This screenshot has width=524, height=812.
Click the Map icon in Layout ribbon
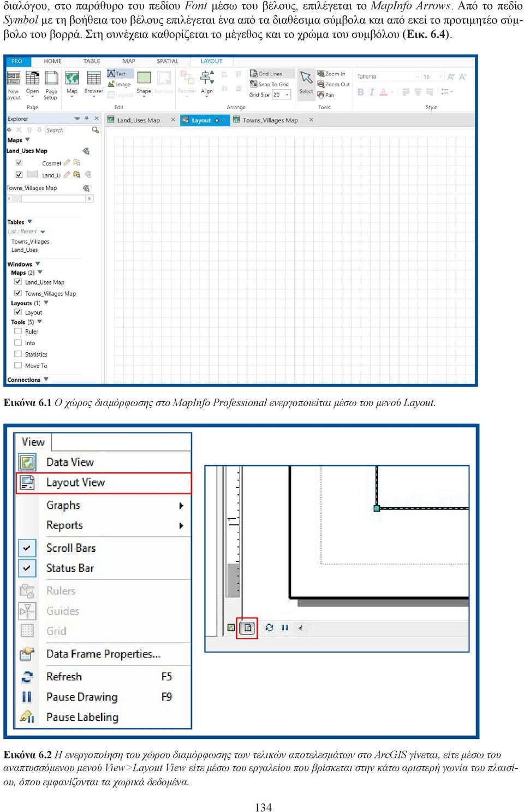click(72, 79)
